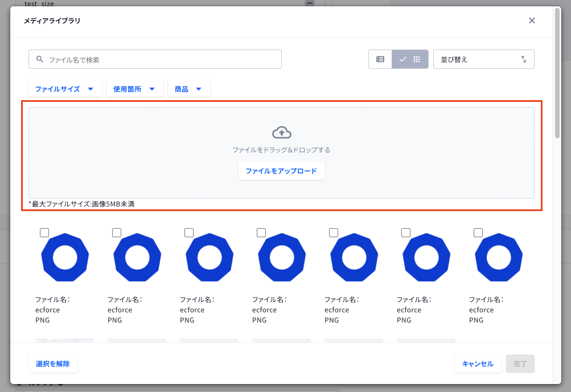Check the third ecforce image checkbox

coord(189,233)
